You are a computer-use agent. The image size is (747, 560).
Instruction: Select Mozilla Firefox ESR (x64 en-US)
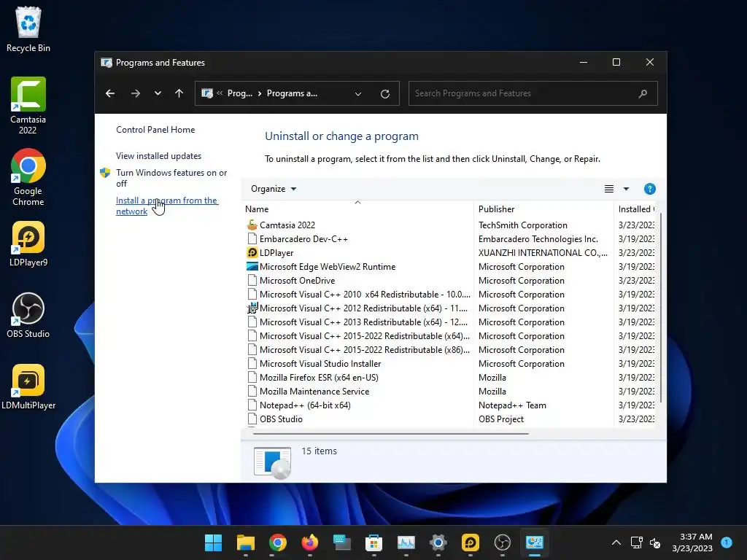[x=319, y=377]
